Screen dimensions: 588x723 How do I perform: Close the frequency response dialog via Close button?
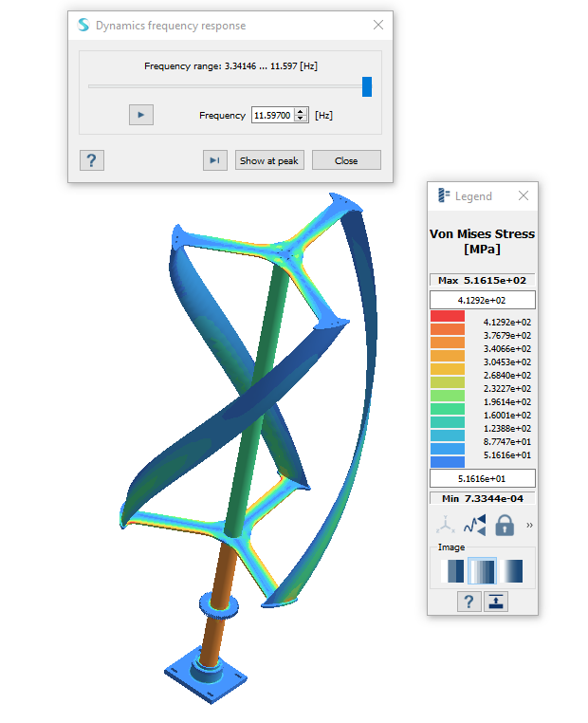346,160
